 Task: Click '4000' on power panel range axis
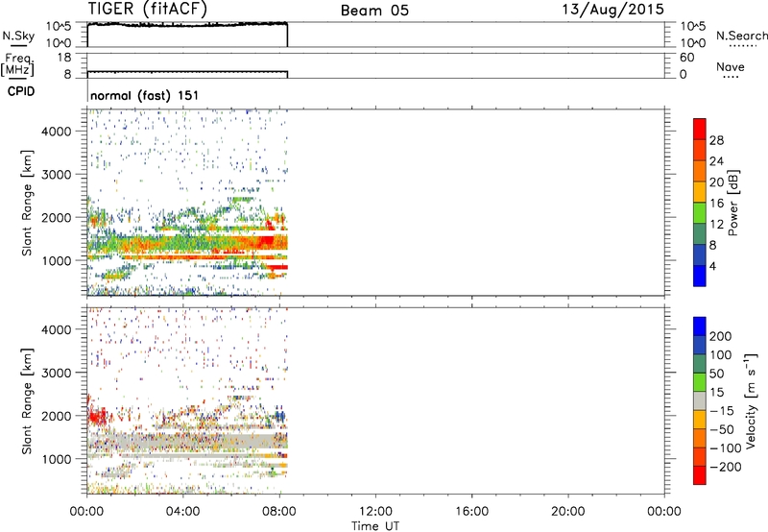point(57,132)
